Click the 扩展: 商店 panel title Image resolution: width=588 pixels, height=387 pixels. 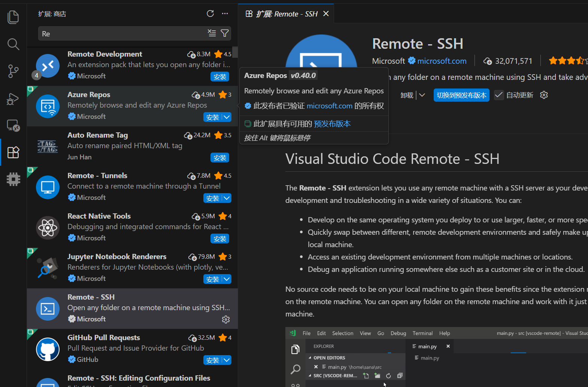point(52,14)
